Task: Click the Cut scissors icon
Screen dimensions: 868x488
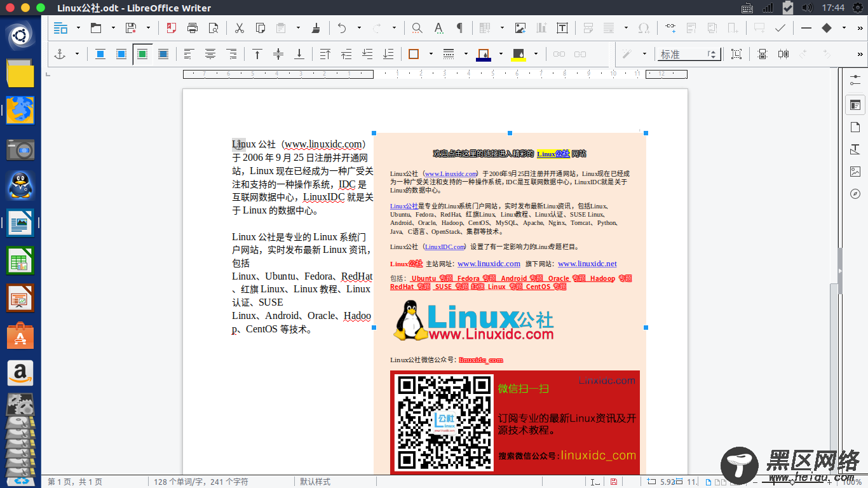Action: coord(240,28)
